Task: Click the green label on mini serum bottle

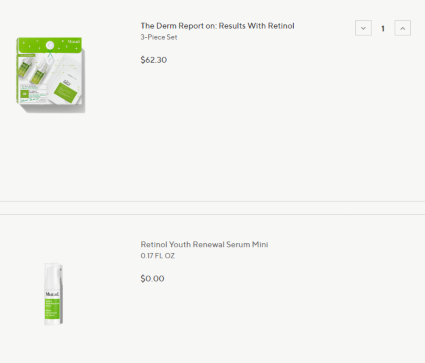Action: point(52,308)
